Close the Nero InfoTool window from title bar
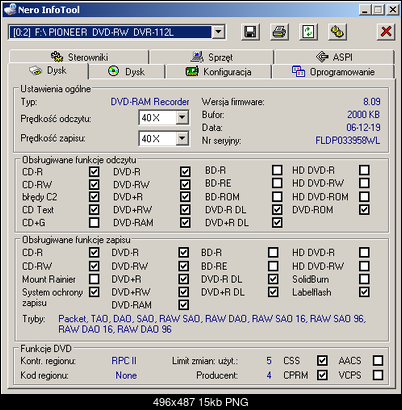 (393, 10)
